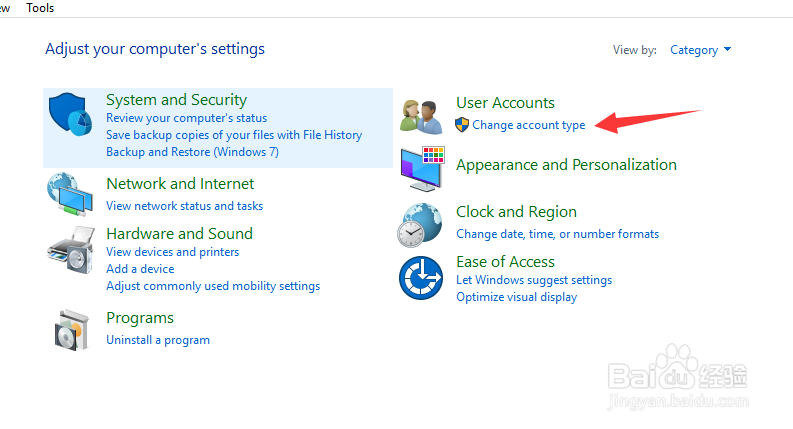The height and width of the screenshot is (429, 793).
Task: Click Change date, time, or number formats
Action: click(x=557, y=234)
